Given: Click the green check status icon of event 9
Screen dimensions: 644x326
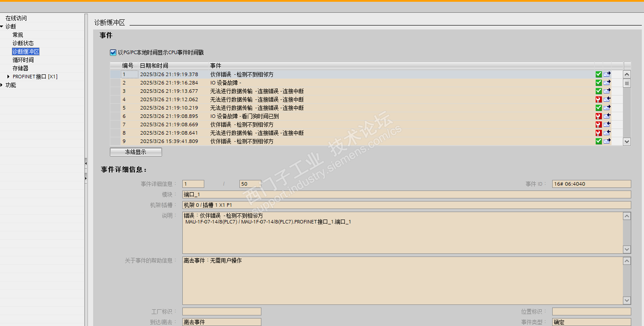Looking at the screenshot, I should point(598,141).
